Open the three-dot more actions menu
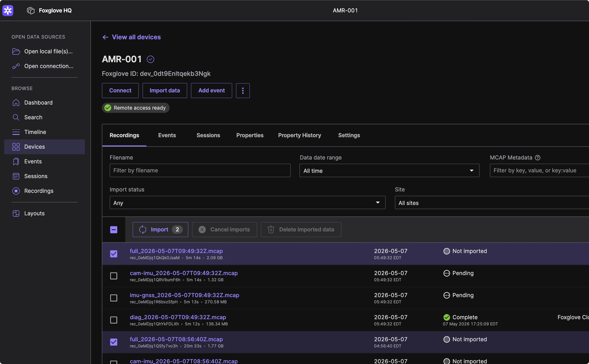The width and height of the screenshot is (589, 364). tap(243, 91)
